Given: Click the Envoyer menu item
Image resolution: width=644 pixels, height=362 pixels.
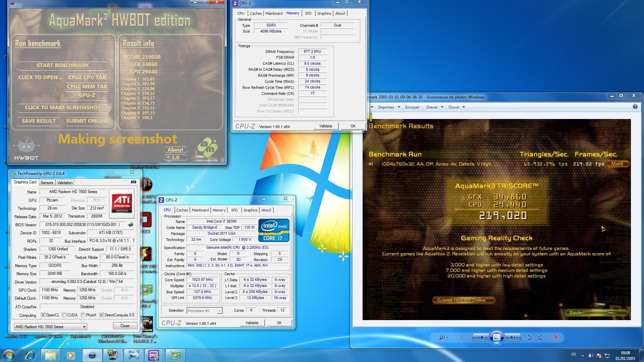Looking at the screenshot, I should pos(412,107).
